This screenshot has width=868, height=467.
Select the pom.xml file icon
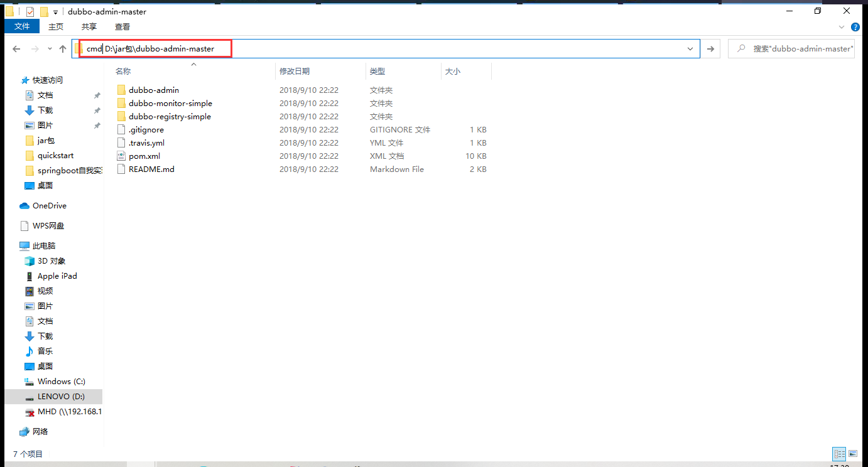pyautogui.click(x=122, y=156)
